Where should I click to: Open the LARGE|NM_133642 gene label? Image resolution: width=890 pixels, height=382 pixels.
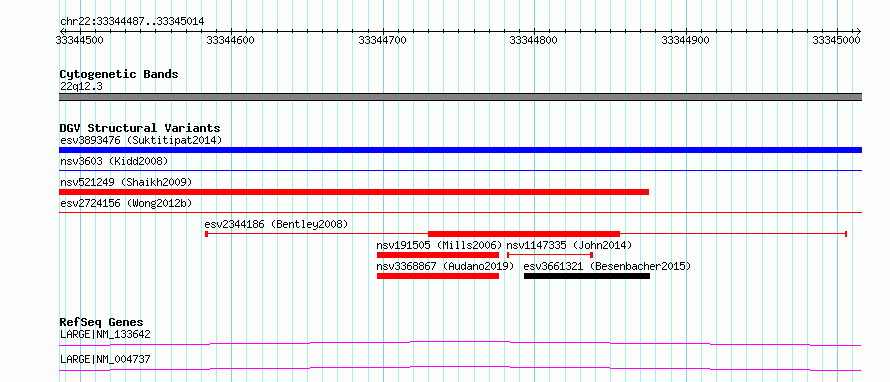click(105, 334)
